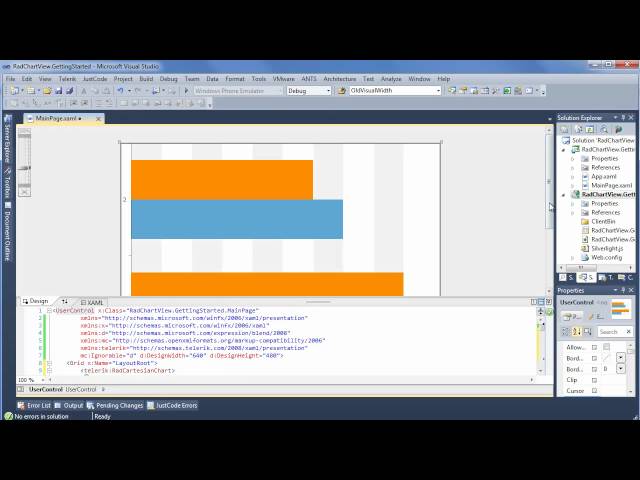Click the Save icon in the toolbar

tap(58, 91)
